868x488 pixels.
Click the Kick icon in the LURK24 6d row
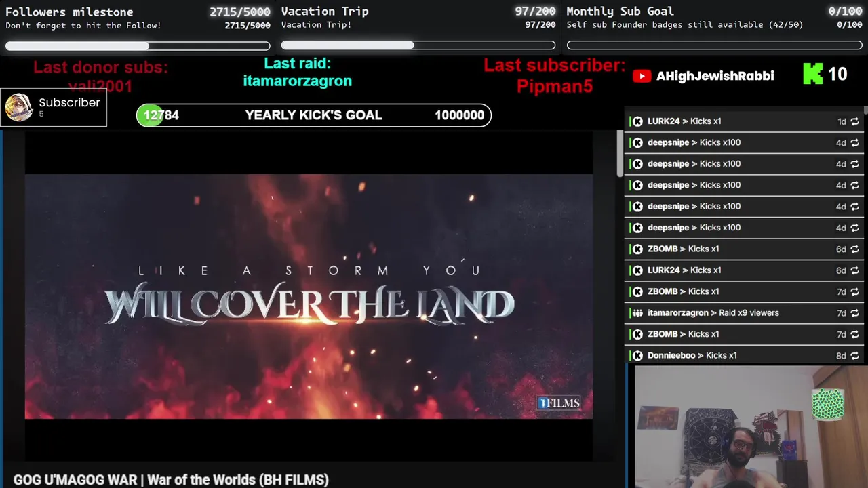click(637, 270)
